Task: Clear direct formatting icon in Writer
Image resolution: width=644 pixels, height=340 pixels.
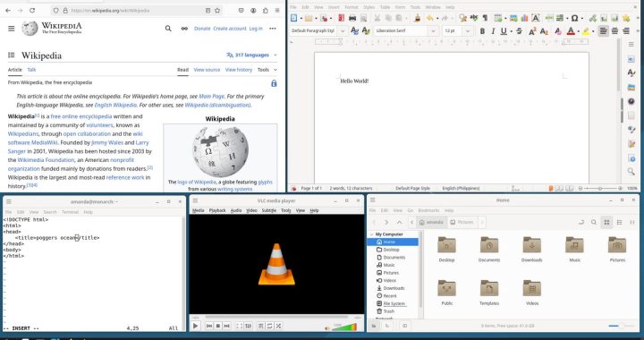Action: tap(558, 30)
